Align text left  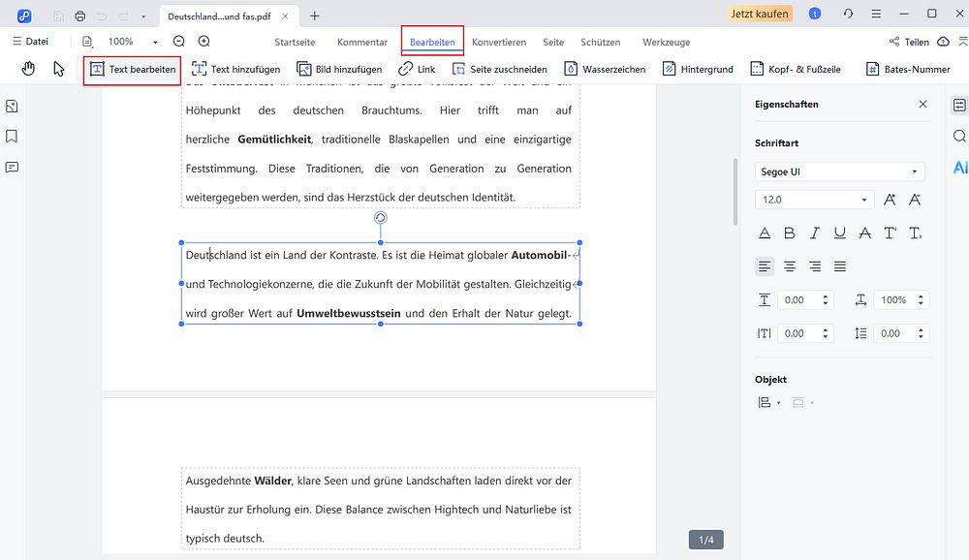pyautogui.click(x=765, y=266)
